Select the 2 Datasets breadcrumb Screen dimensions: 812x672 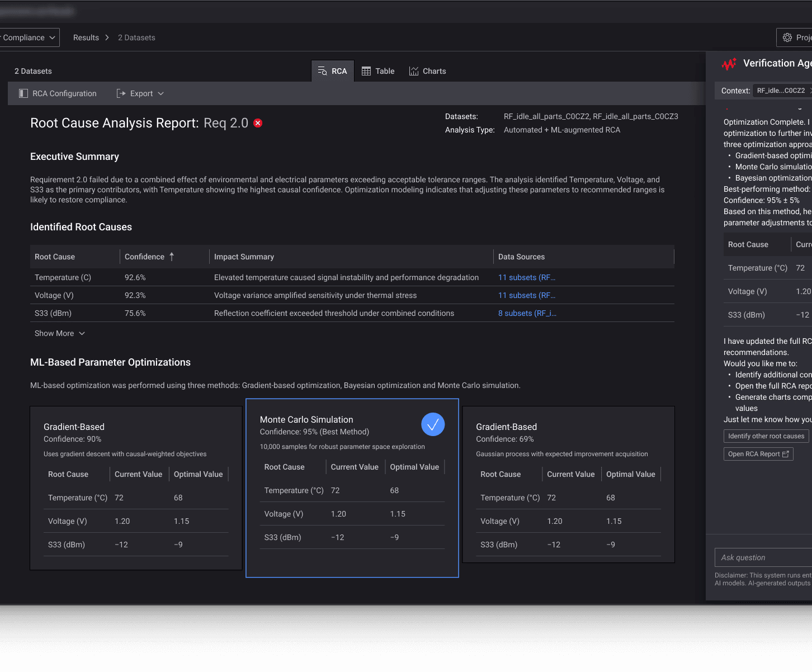coord(136,37)
